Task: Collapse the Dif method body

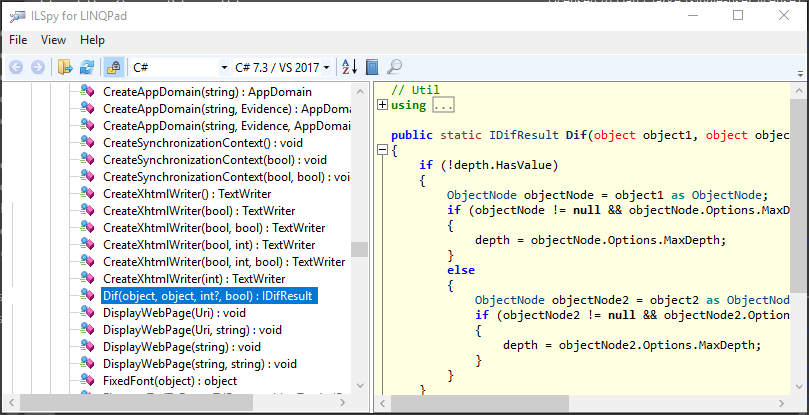Action: point(382,150)
